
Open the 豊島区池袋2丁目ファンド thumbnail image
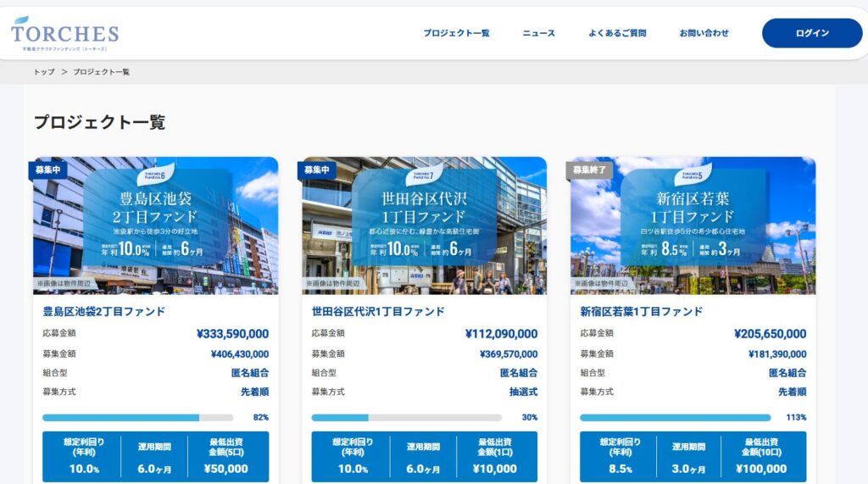coord(155,226)
